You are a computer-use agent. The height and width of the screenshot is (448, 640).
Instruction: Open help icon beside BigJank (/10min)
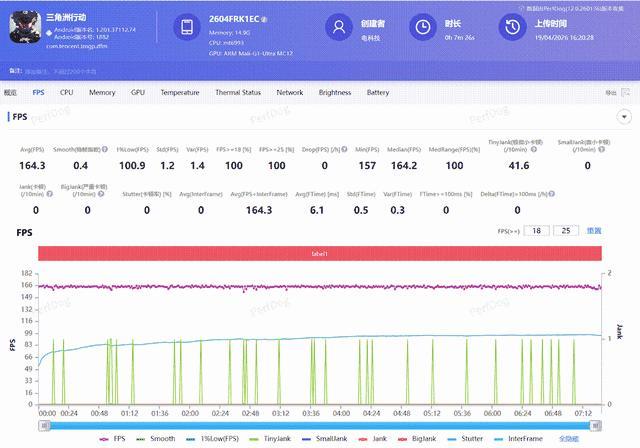pyautogui.click(x=101, y=194)
